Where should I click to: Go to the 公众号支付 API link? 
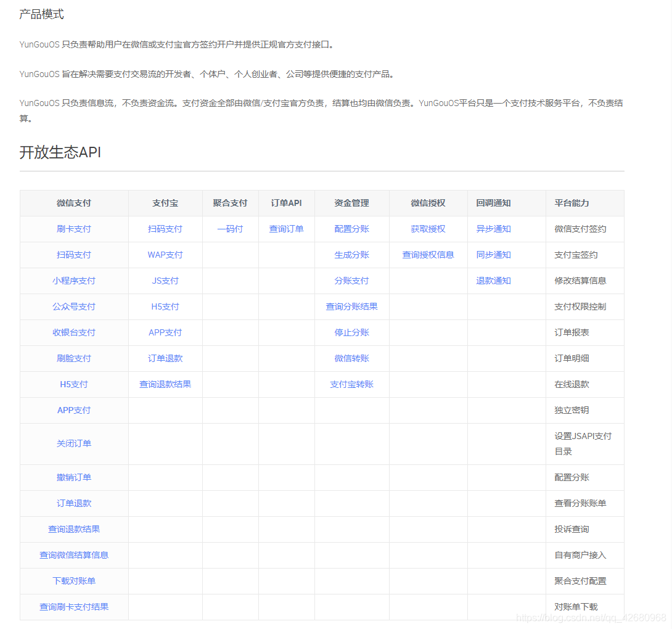(74, 306)
